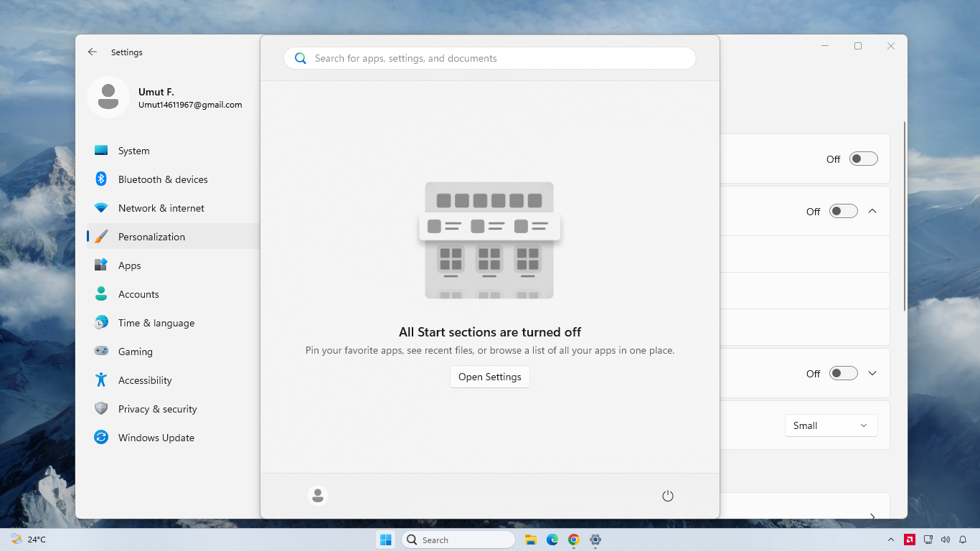
Task: Collapse section with the up chevron
Action: (872, 212)
